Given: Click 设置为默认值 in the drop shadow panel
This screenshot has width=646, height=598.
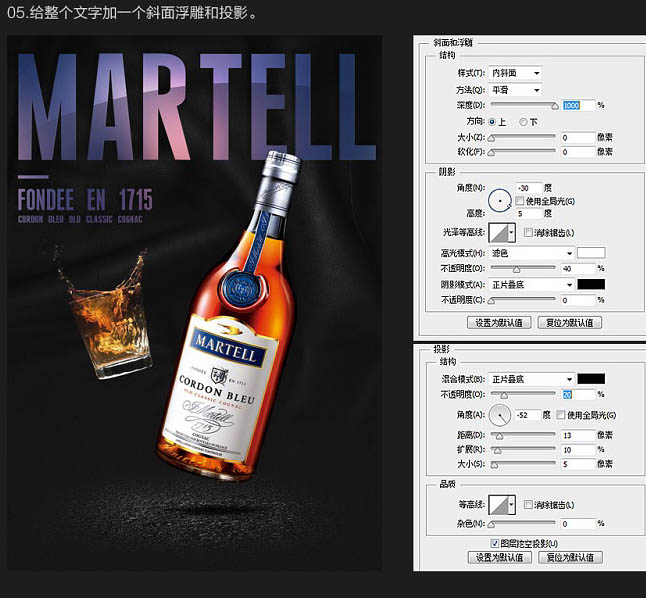Looking at the screenshot, I should click(500, 558).
